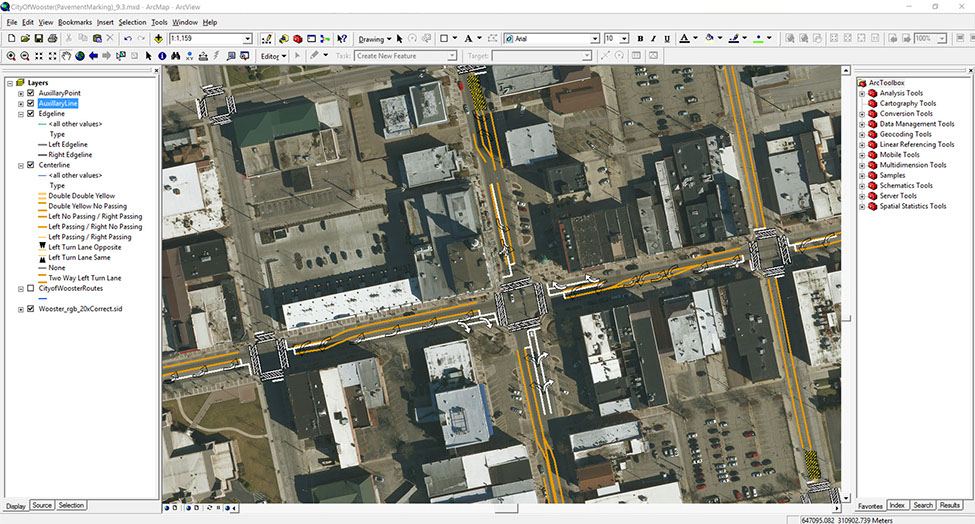Click the Add Data button

point(158,39)
